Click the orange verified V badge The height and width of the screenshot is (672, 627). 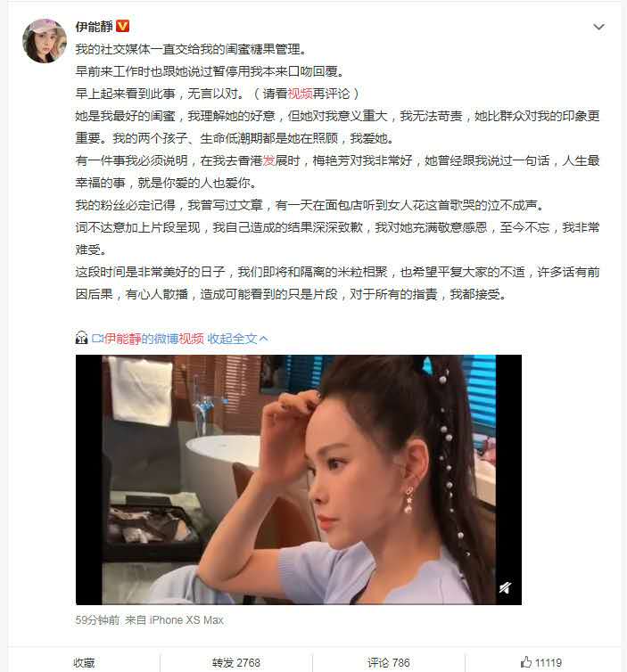coord(123,27)
